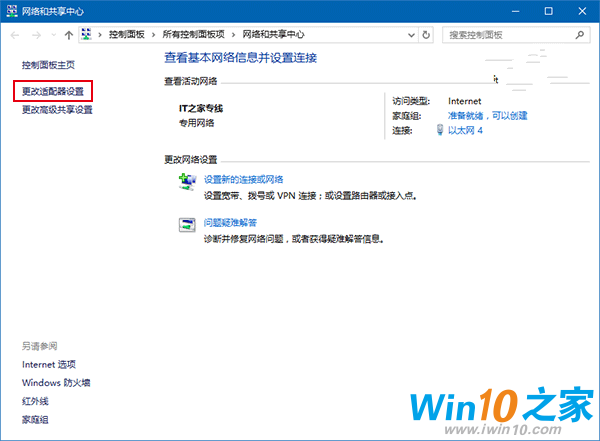Click the control panel icon in address bar
600x441 pixels.
(86, 34)
